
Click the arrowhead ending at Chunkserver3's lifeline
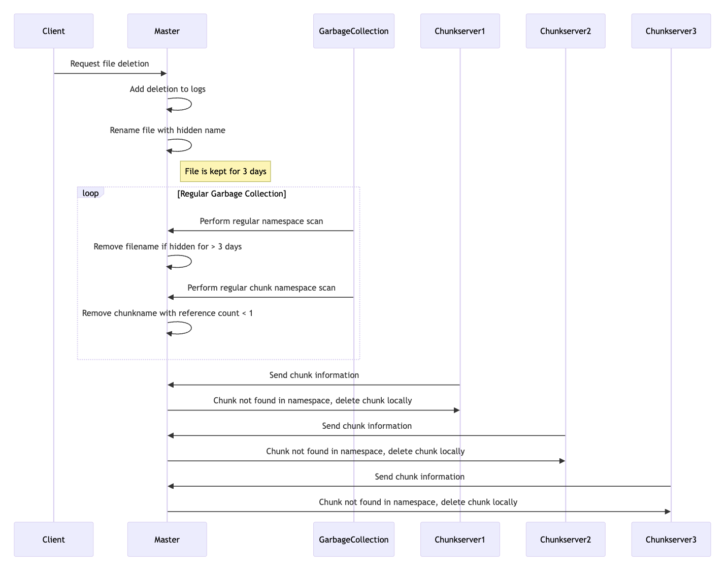667,512
